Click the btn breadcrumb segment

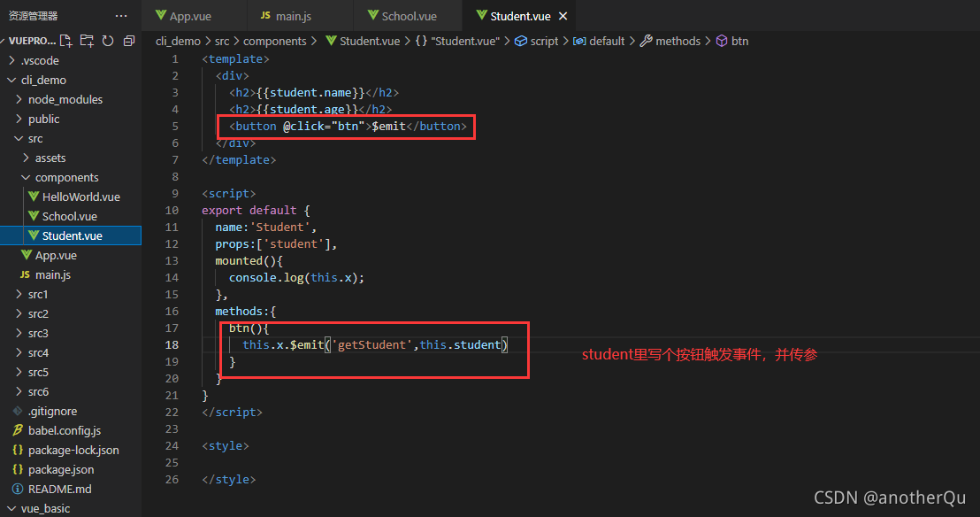point(739,41)
